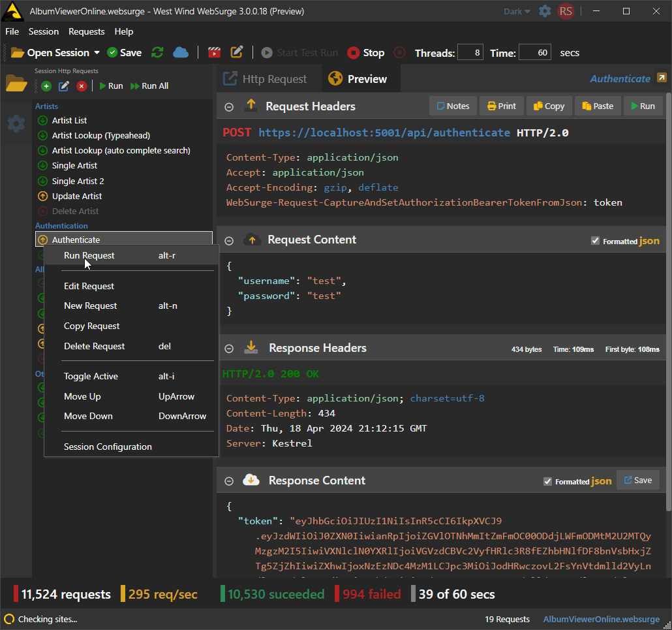Collapse the Response Headers section
The image size is (672, 630).
[x=229, y=349]
